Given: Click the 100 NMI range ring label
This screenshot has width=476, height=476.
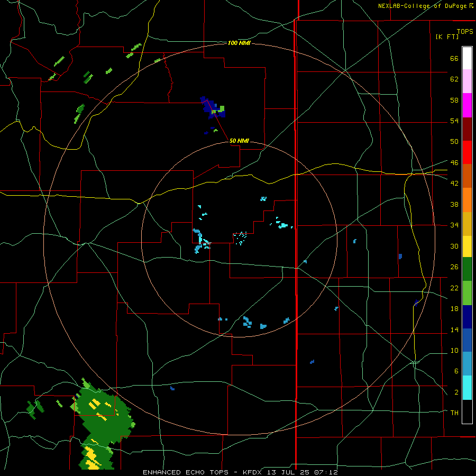Looking at the screenshot, I should [x=239, y=43].
